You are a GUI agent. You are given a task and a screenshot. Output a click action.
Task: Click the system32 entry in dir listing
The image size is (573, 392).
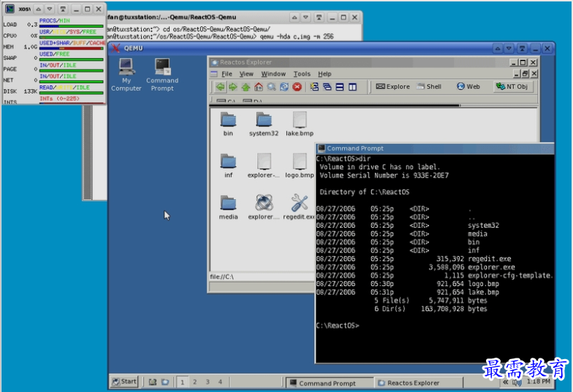coord(483,226)
